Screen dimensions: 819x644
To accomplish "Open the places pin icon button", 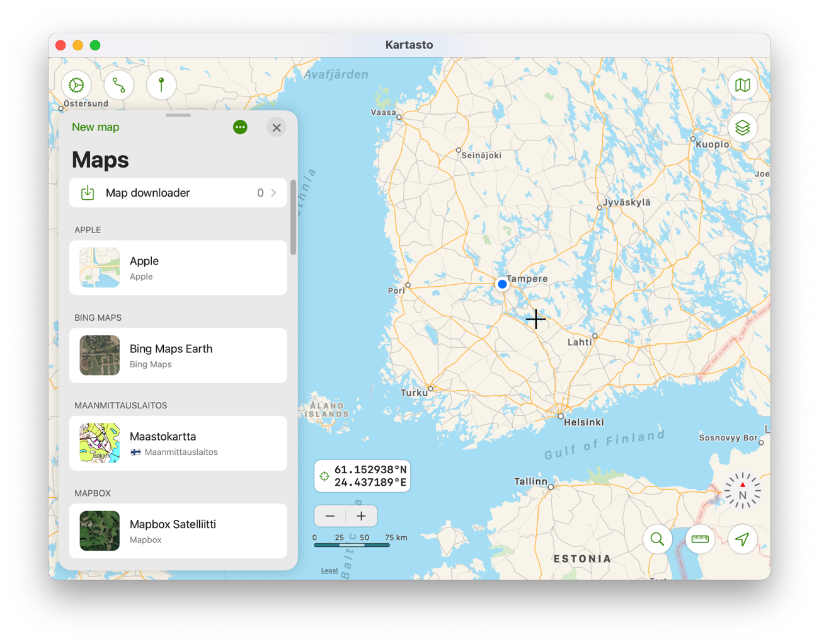I will (x=161, y=85).
